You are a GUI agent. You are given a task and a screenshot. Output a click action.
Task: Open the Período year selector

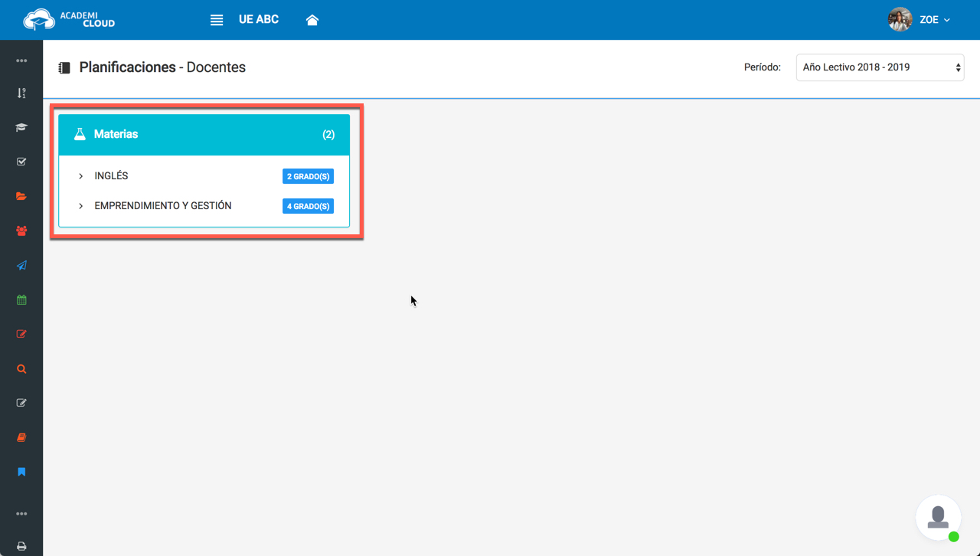880,67
